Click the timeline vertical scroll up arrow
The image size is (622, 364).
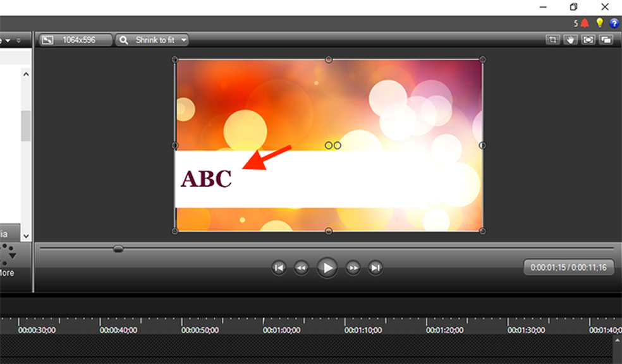pos(617,340)
